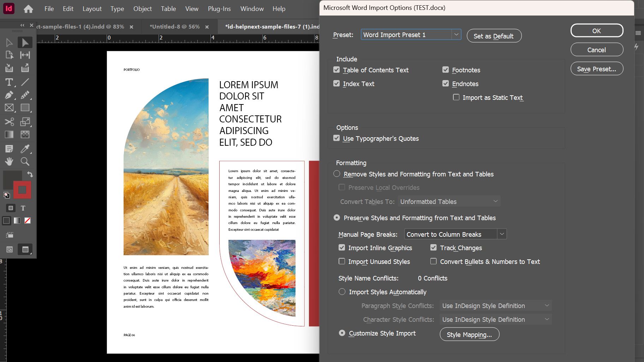The image size is (644, 362).
Task: Select the Hand tool
Action: (9, 161)
